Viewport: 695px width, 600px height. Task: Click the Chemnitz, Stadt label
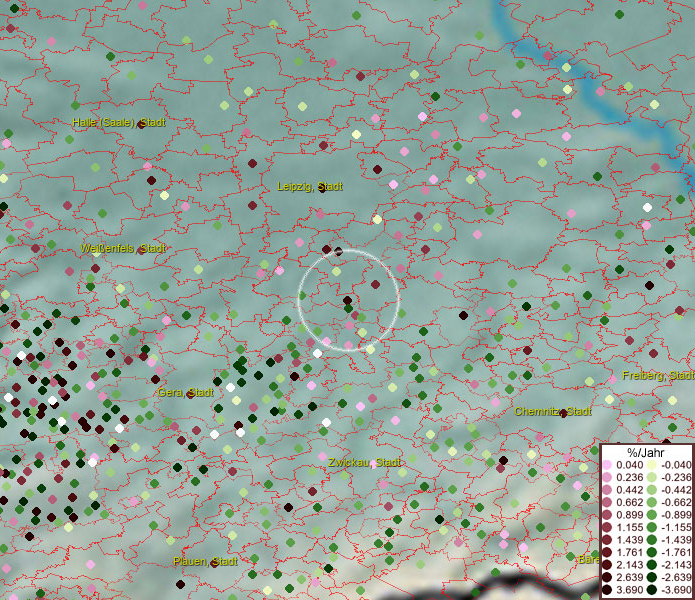553,411
